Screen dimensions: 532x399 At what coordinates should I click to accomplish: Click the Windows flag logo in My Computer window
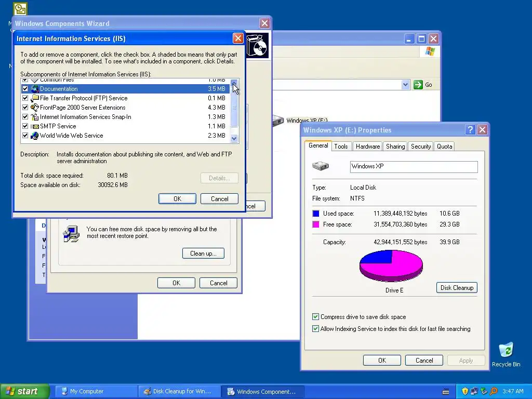[x=430, y=51]
